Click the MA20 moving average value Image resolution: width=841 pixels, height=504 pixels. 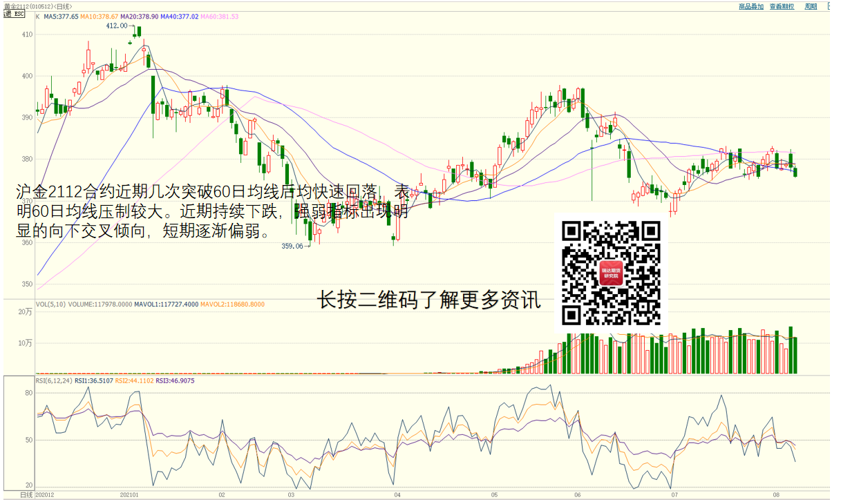click(x=139, y=16)
